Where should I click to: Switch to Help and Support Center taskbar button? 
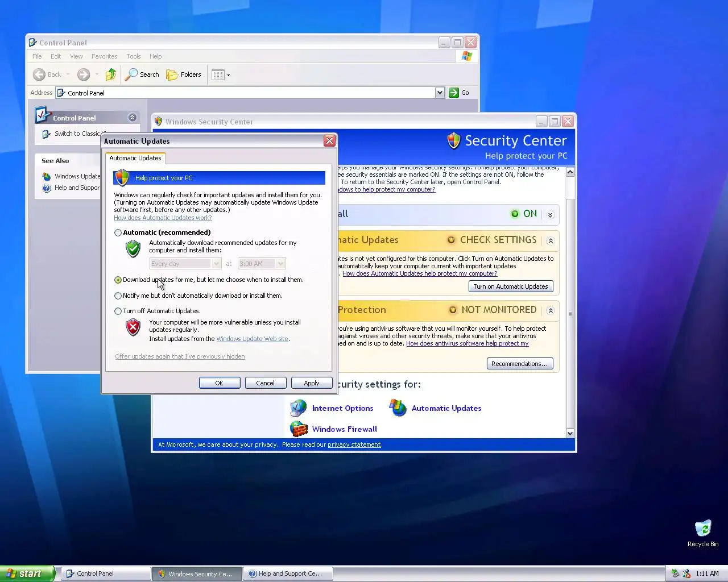coord(288,573)
